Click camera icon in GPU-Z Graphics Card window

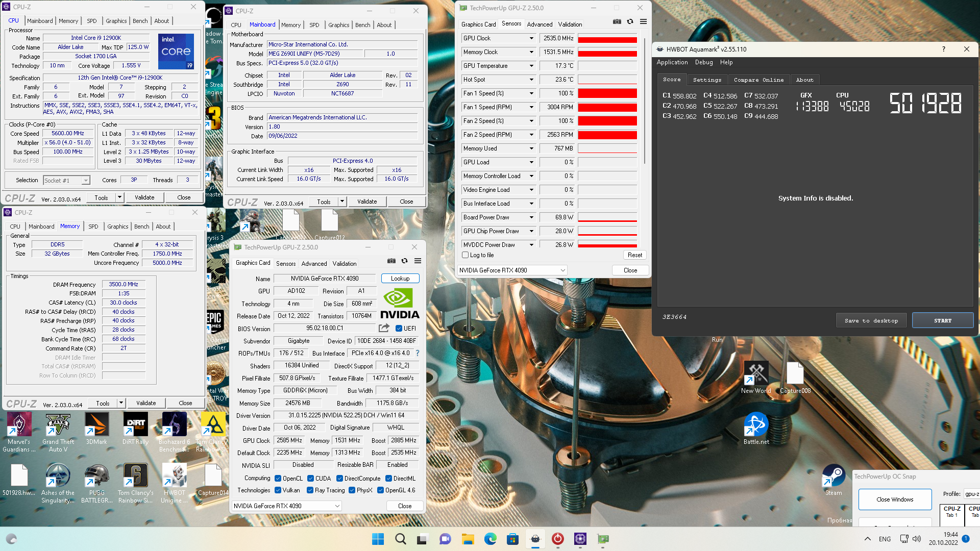point(391,261)
